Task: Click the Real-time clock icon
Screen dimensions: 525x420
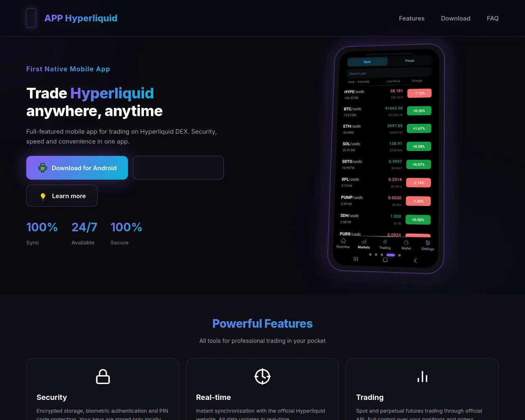Action: point(262,377)
